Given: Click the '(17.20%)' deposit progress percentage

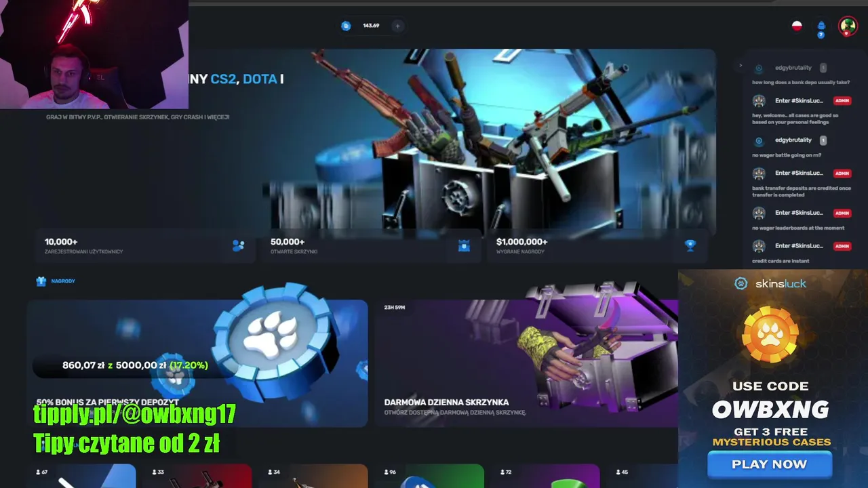Looking at the screenshot, I should click(189, 365).
